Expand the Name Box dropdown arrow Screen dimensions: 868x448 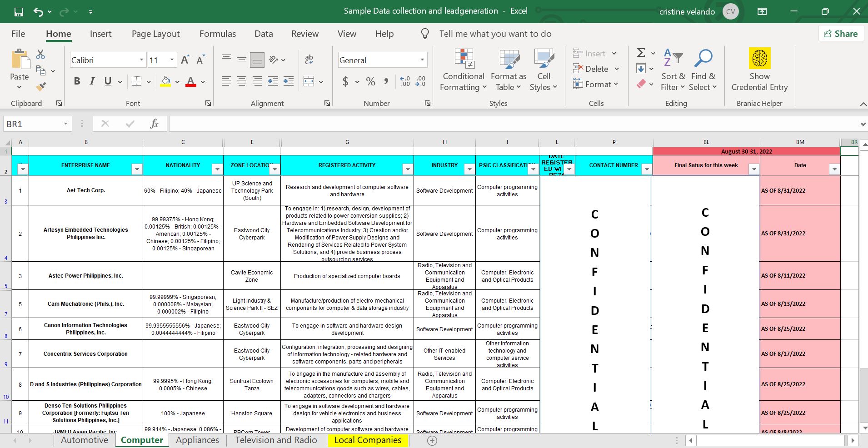coord(65,124)
